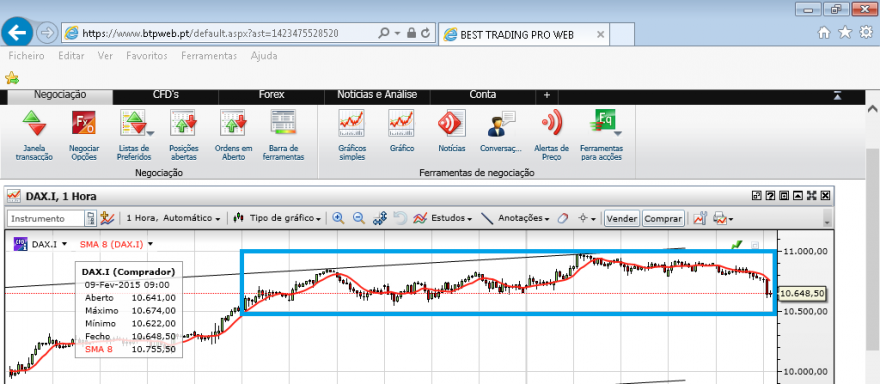880x384 pixels.
Task: Open IE settings gear icon
Action: click(867, 33)
